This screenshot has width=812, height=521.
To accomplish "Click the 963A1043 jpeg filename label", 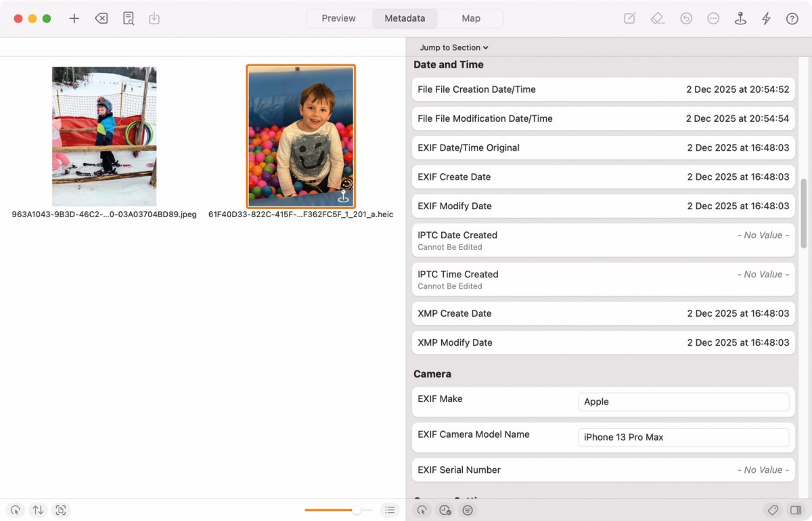I will click(x=104, y=214).
